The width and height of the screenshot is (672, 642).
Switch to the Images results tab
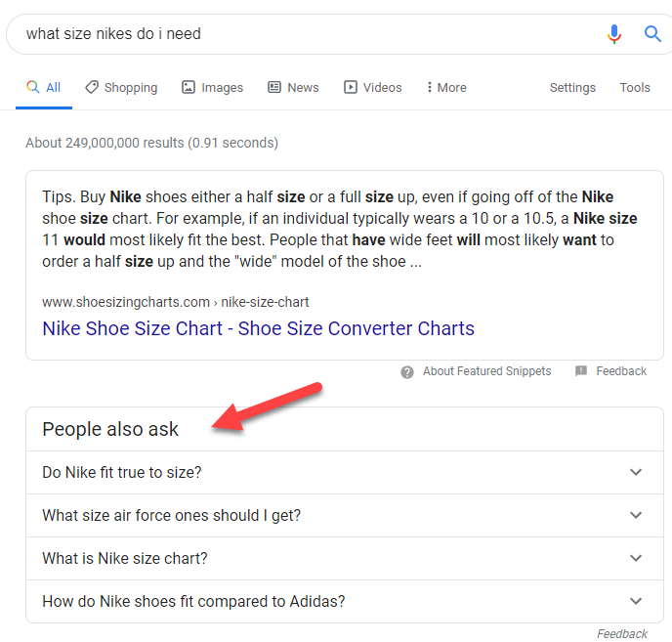click(x=212, y=88)
